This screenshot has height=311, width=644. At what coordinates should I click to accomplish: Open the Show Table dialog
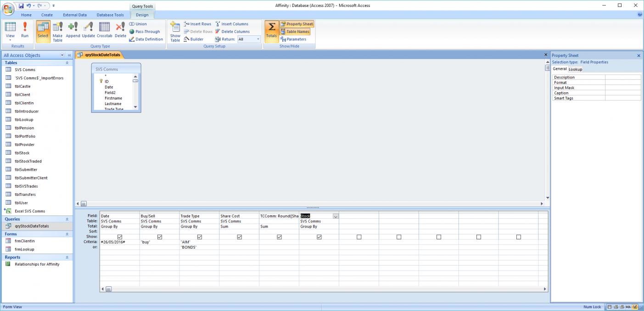pyautogui.click(x=175, y=32)
